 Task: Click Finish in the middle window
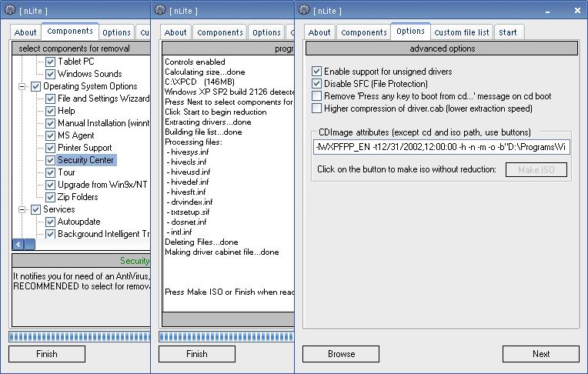[x=197, y=354]
